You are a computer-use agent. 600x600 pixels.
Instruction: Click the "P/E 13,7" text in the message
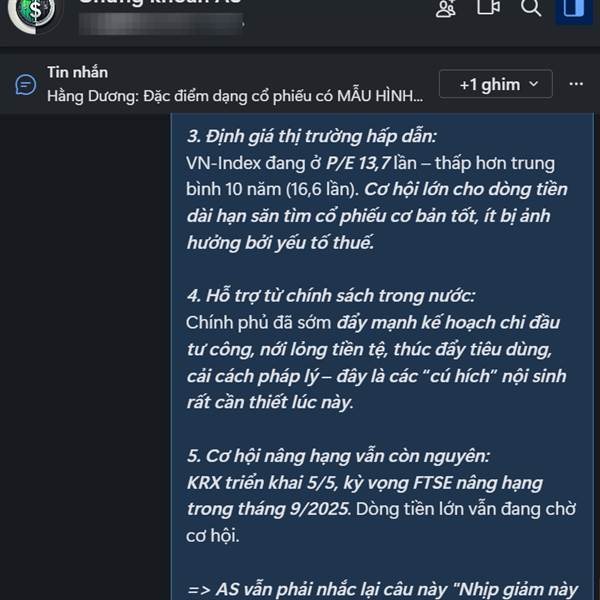[x=358, y=163]
